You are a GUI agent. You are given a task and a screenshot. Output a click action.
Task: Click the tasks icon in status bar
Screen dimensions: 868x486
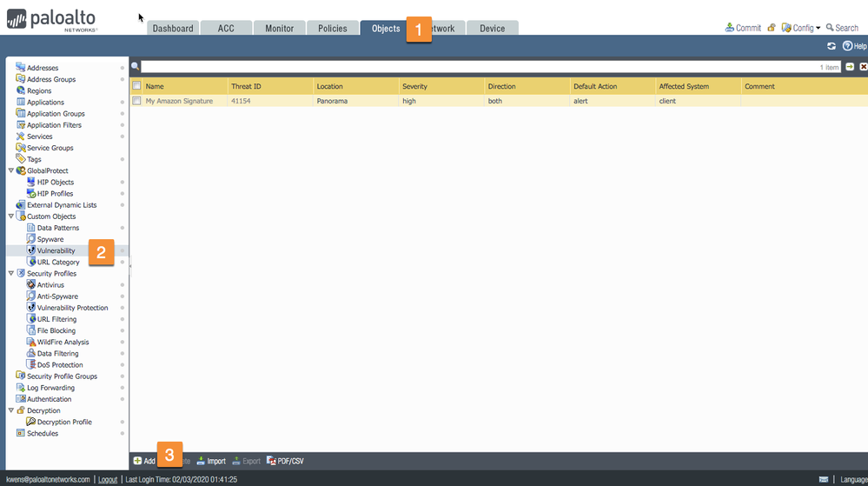[824, 479]
